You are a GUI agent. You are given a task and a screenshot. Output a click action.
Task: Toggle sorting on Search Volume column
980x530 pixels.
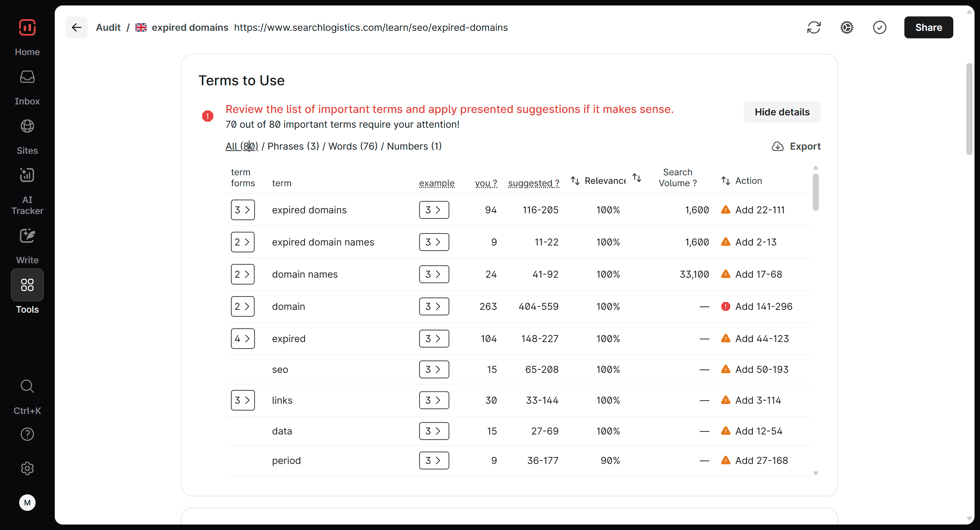coord(637,178)
